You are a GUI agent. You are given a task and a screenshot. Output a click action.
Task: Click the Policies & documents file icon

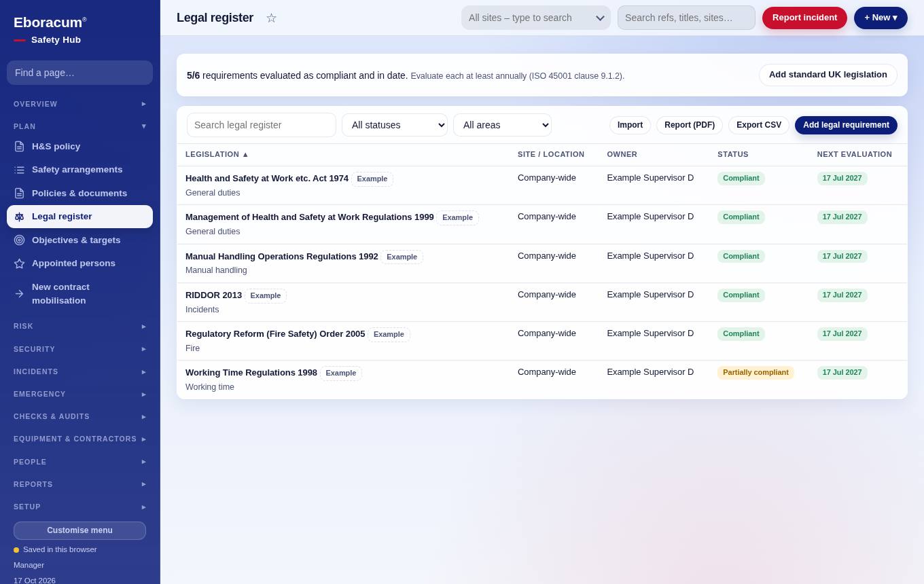[x=19, y=194]
